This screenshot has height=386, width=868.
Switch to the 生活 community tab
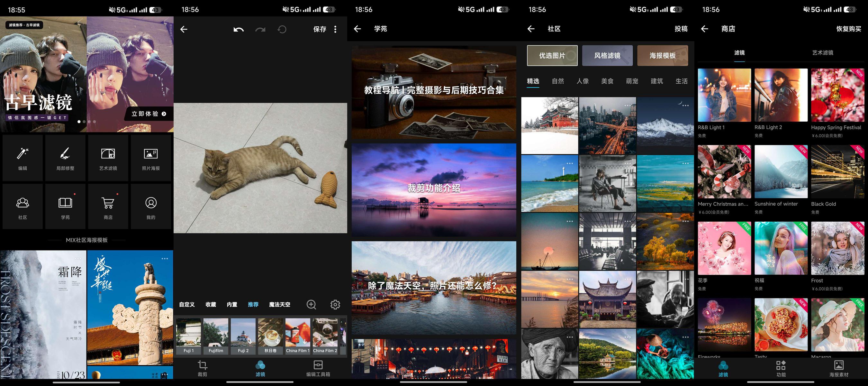(x=682, y=81)
